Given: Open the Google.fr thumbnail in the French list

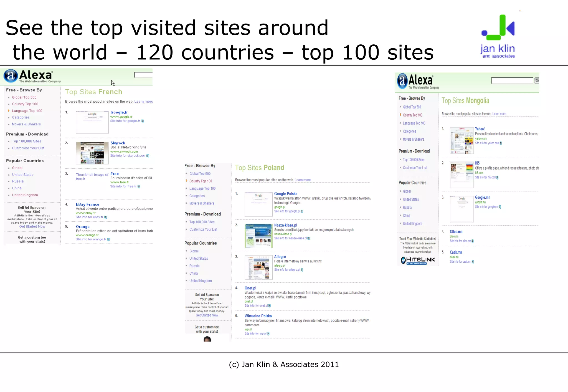Looking at the screenshot, I should pyautogui.click(x=92, y=122).
